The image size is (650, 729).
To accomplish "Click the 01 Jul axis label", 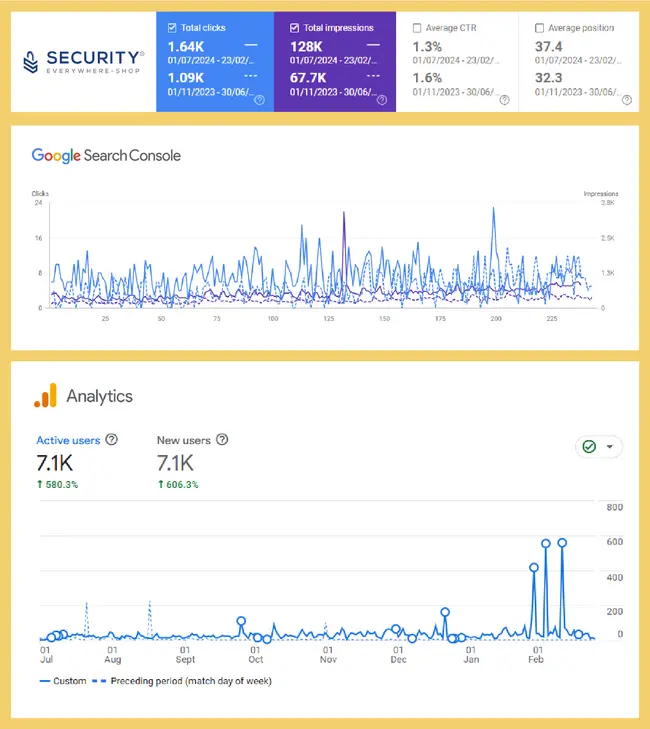I will [x=46, y=655].
